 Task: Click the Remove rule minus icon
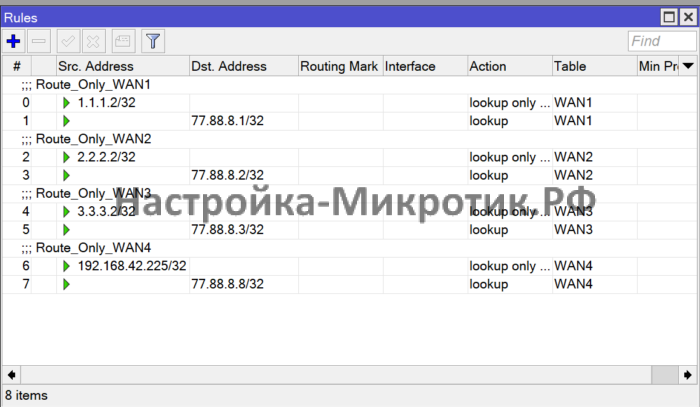tap(40, 41)
